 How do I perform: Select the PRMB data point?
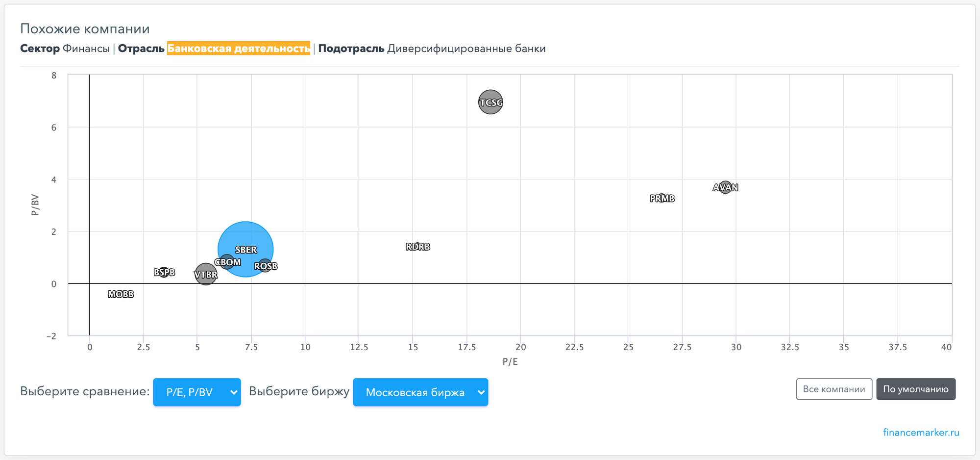[662, 198]
